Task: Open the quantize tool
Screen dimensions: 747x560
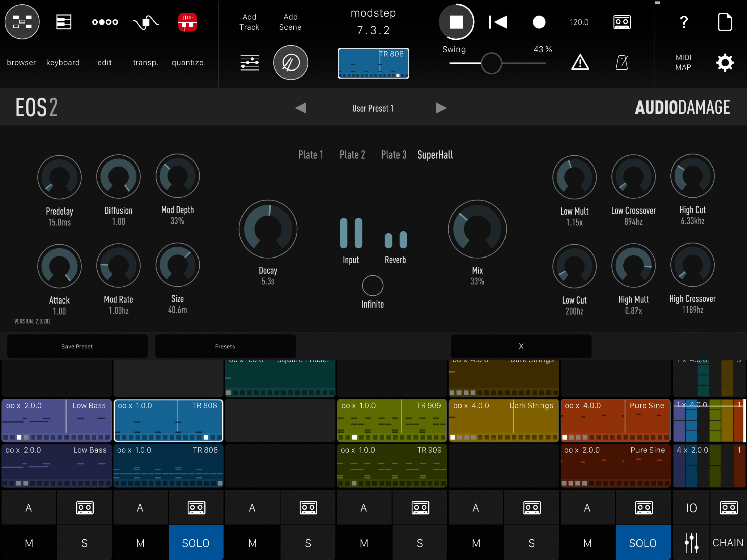Action: pyautogui.click(x=187, y=62)
